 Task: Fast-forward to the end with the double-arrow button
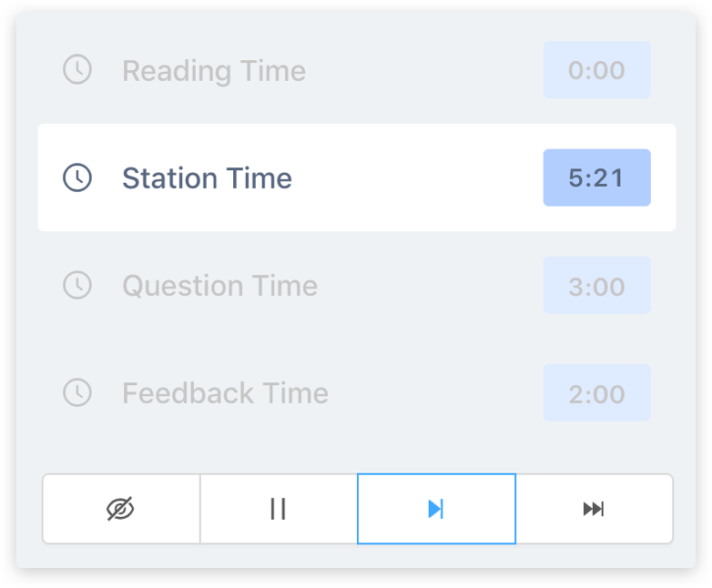click(x=594, y=509)
